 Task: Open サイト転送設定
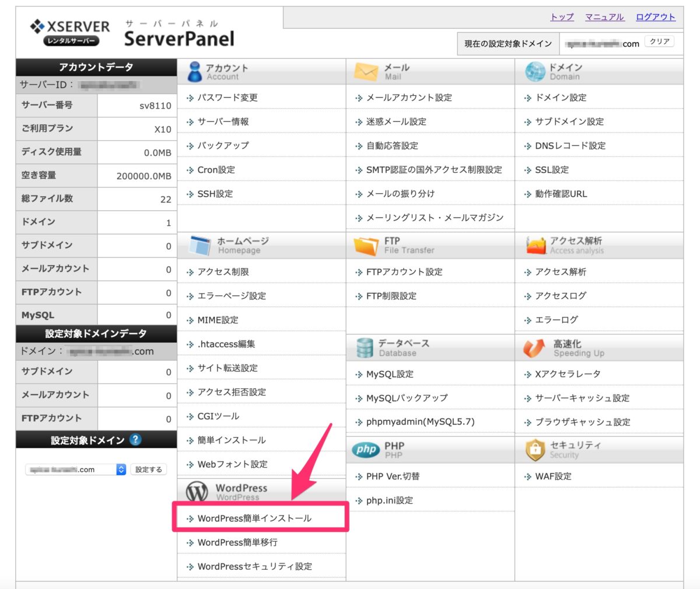pos(228,368)
